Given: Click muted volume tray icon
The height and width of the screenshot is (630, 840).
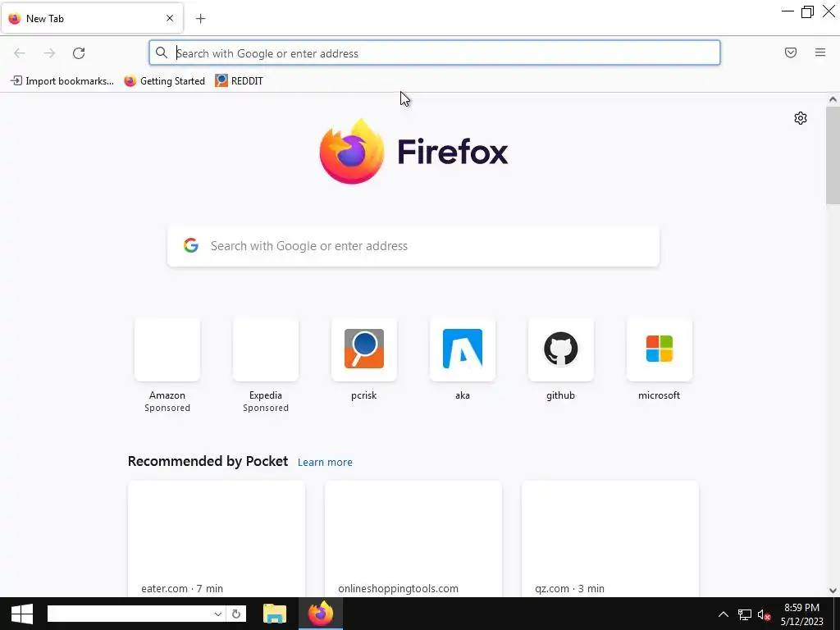Looking at the screenshot, I should tap(764, 615).
